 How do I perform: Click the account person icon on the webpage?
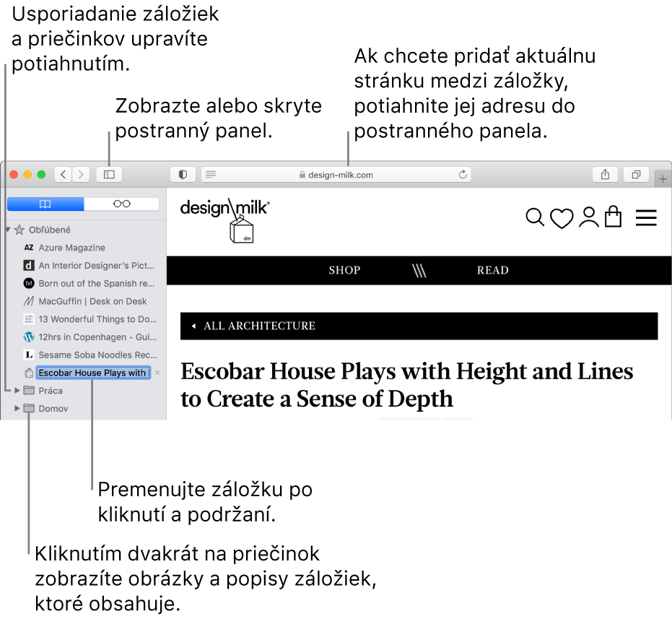pyautogui.click(x=588, y=217)
